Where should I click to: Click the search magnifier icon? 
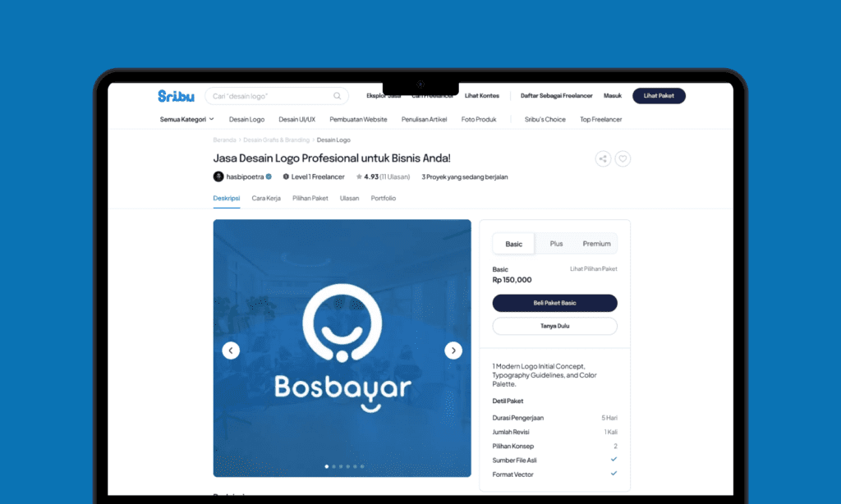(338, 96)
